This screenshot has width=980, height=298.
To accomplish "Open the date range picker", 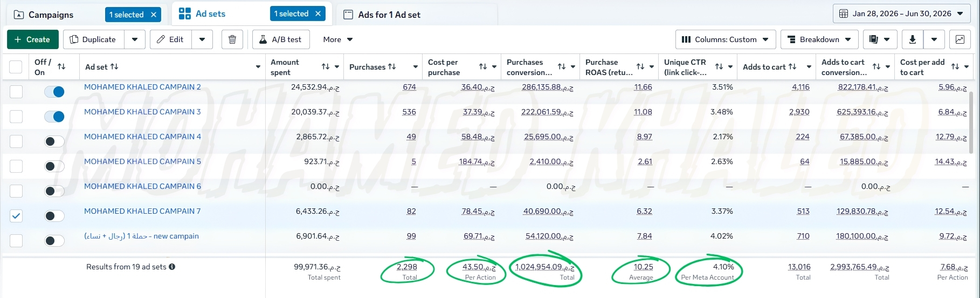I will point(902,13).
